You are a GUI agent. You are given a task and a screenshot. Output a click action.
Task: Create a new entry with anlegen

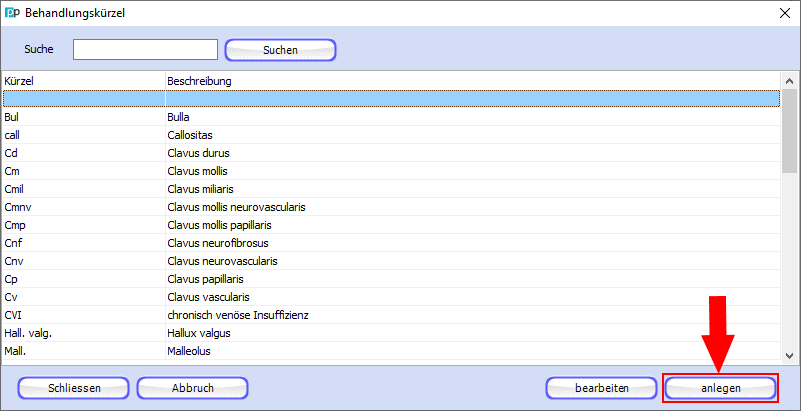pos(720,387)
